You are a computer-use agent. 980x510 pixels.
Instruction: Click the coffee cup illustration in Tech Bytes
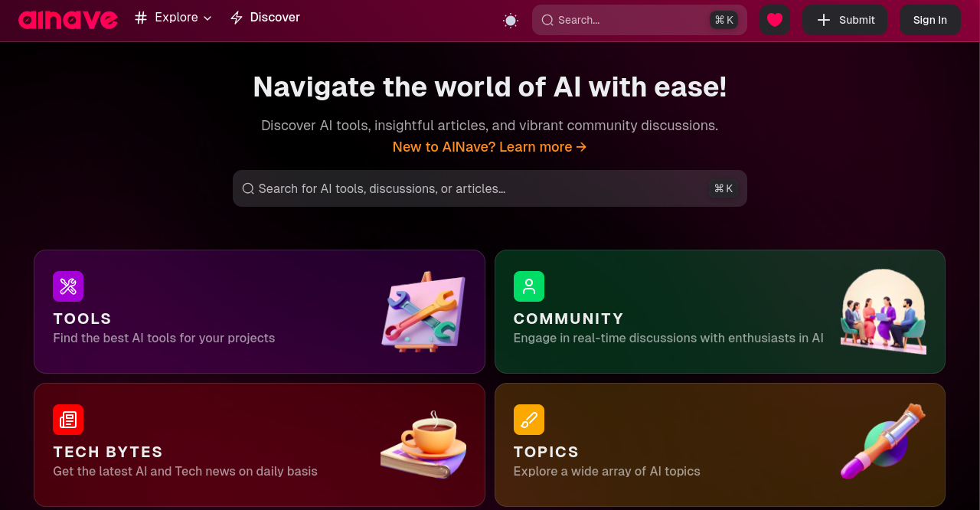click(423, 445)
